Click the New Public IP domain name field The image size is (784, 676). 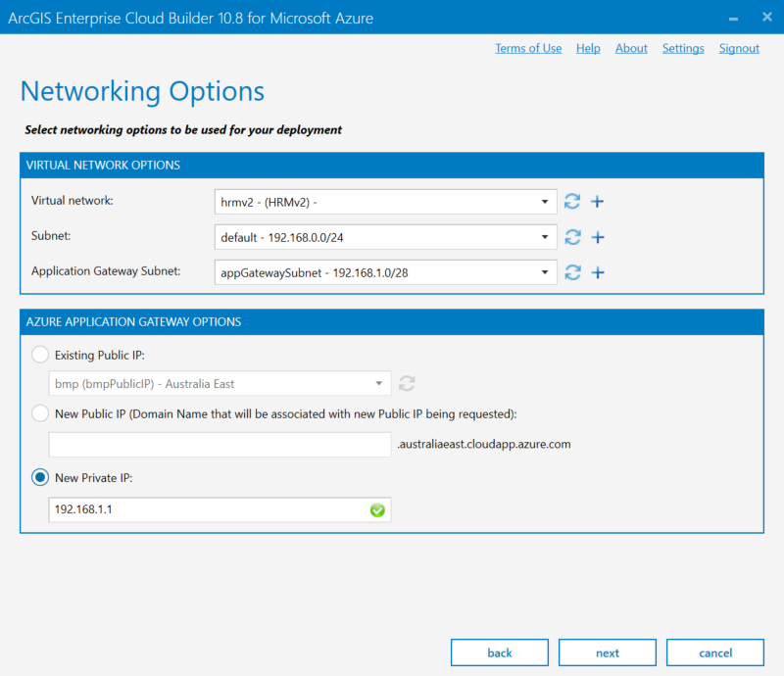click(220, 445)
